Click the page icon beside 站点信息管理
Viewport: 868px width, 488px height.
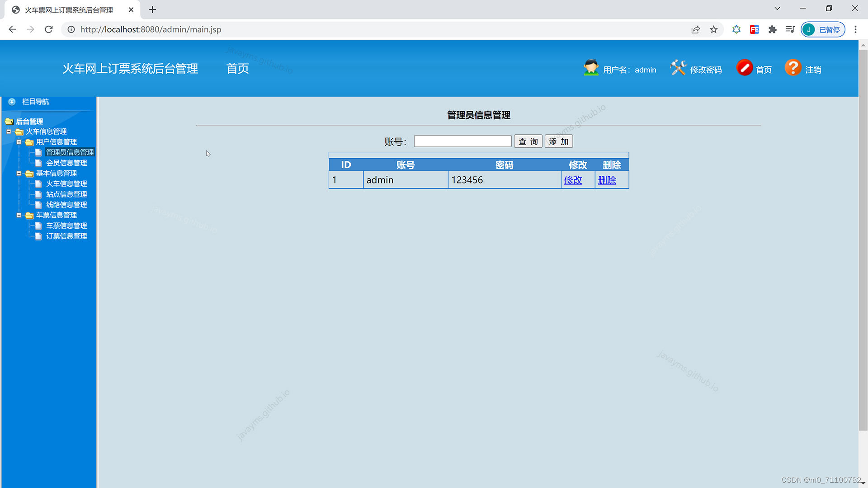38,194
